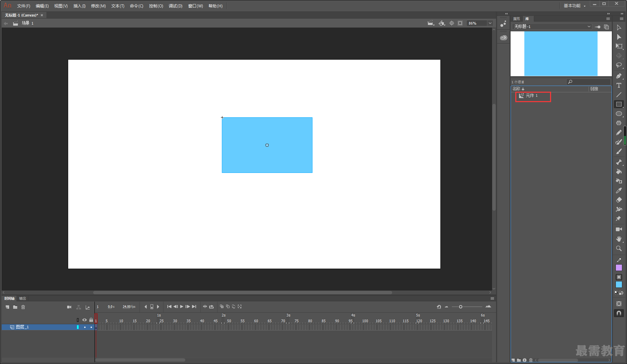Open the edit symbols dropdown
The width and height of the screenshot is (627, 364).
(442, 23)
